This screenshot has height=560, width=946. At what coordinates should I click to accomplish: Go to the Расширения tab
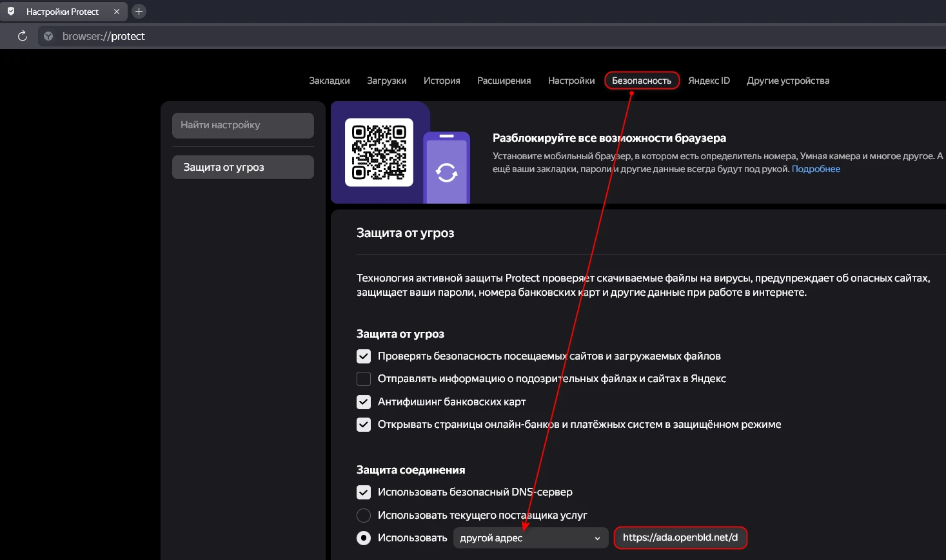point(504,81)
